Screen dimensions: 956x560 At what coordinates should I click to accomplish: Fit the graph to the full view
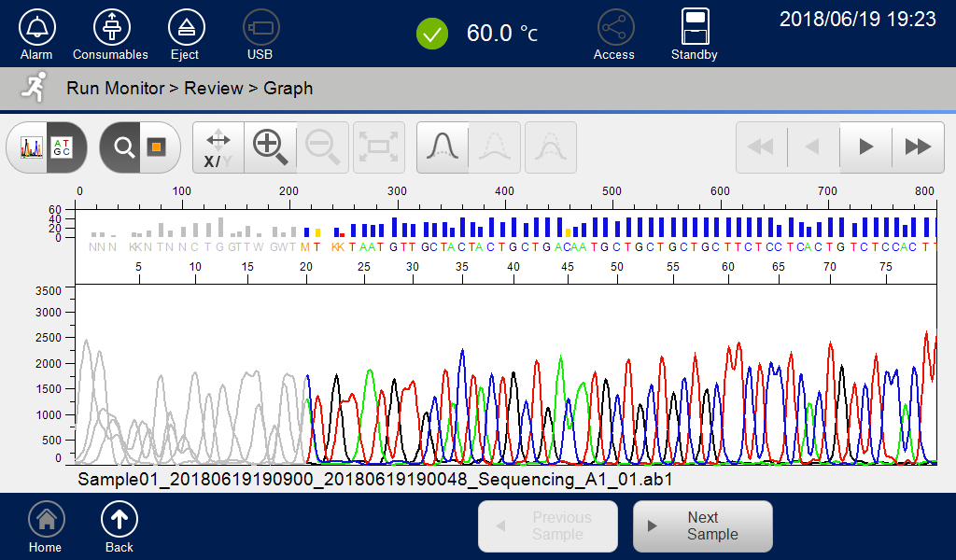click(379, 148)
